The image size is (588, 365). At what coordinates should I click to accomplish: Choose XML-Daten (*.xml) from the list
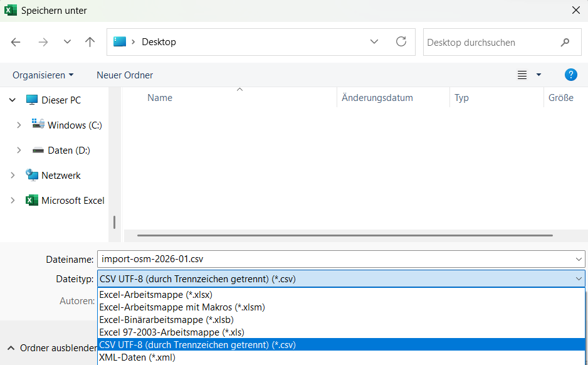tap(137, 357)
